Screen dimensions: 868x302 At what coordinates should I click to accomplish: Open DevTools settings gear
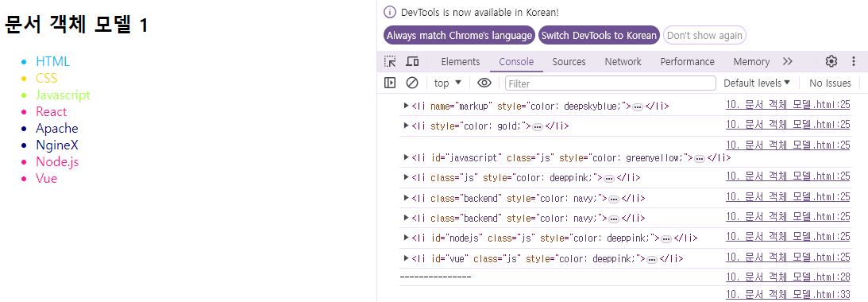831,61
